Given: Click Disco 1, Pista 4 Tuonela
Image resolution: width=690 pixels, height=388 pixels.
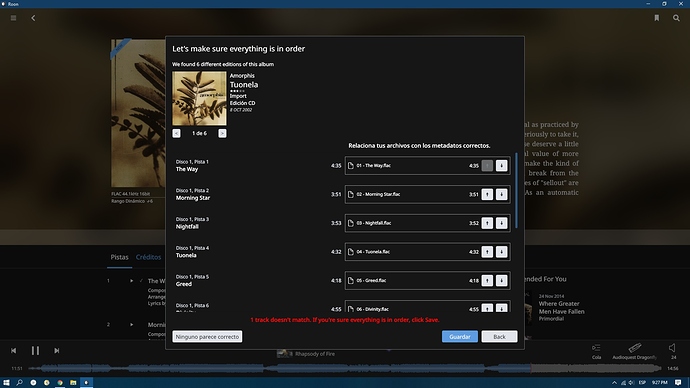Looking at the screenshot, I should point(192,252).
